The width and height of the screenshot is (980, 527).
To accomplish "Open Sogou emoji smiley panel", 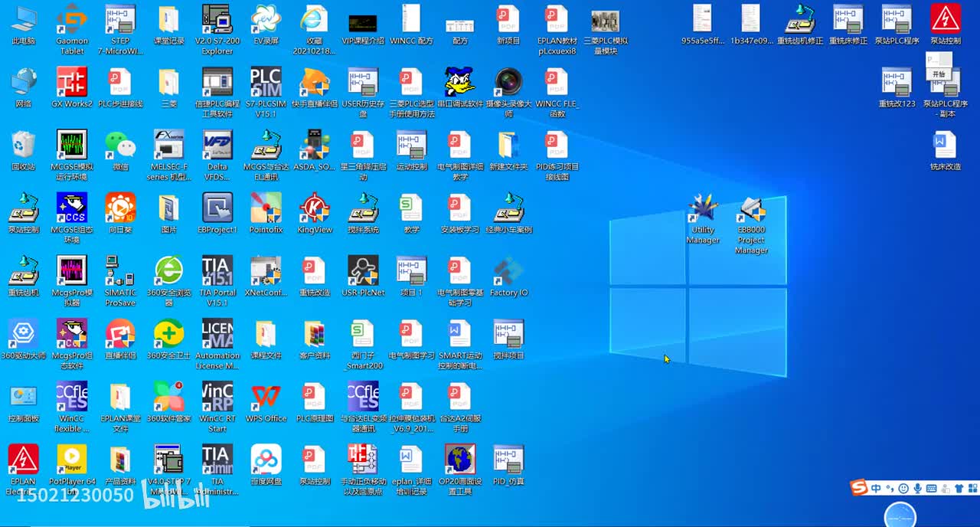I will 903,489.
